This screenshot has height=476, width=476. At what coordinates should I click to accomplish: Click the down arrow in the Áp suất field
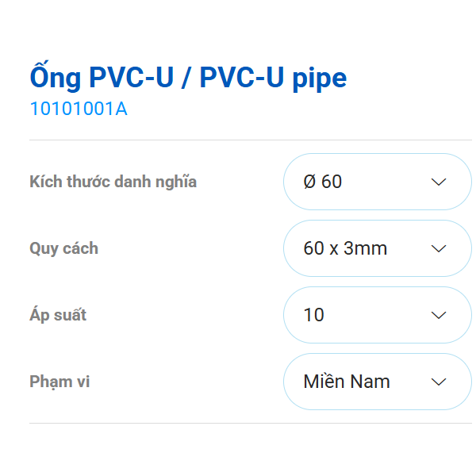(439, 315)
